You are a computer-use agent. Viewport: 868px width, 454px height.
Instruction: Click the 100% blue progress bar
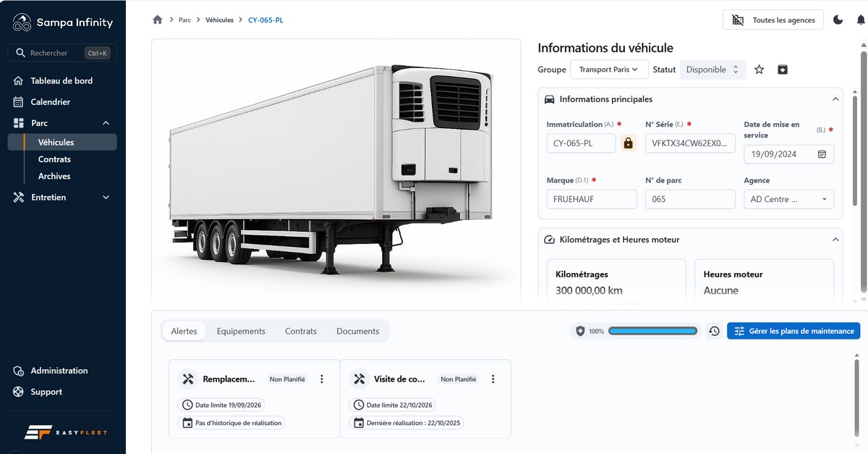tap(652, 331)
